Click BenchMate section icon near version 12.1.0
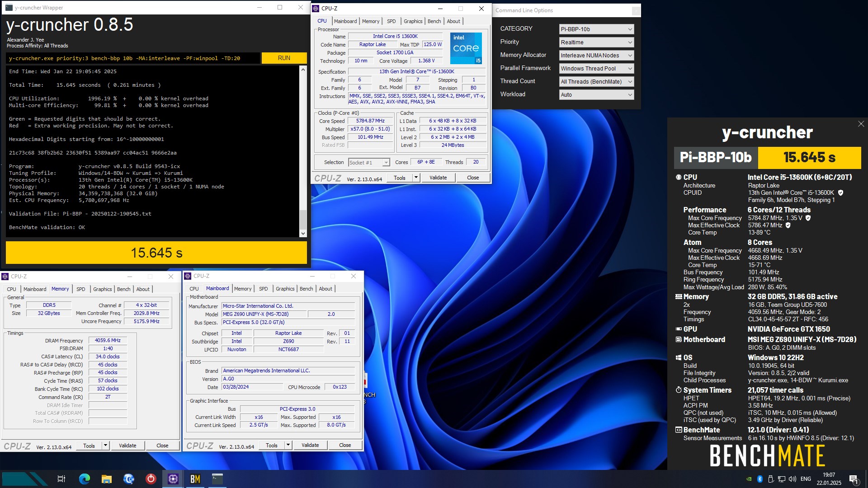The width and height of the screenshot is (868, 488). 678,430
